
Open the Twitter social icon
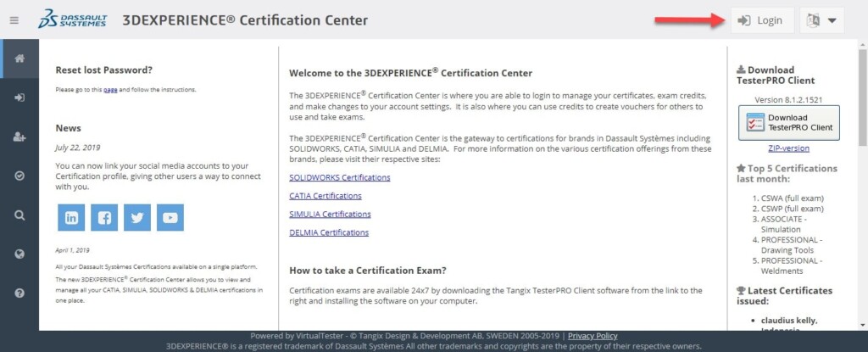[x=136, y=218]
